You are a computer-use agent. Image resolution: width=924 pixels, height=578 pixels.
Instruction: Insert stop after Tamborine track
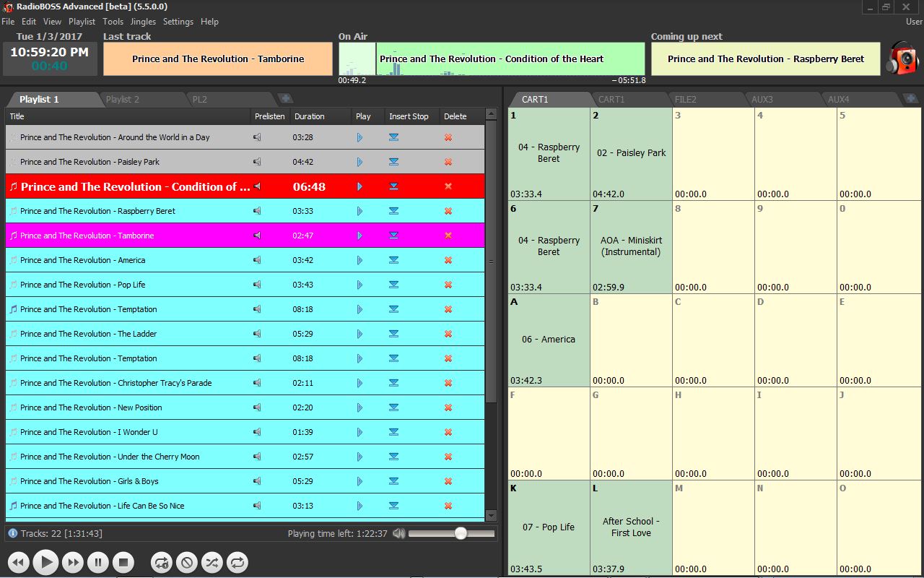(x=393, y=236)
